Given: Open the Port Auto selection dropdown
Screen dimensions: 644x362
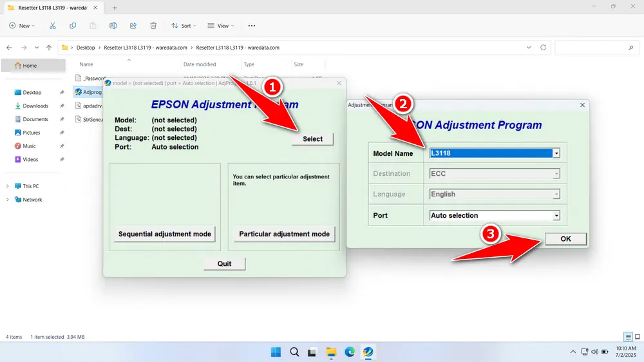Looking at the screenshot, I should point(556,216).
